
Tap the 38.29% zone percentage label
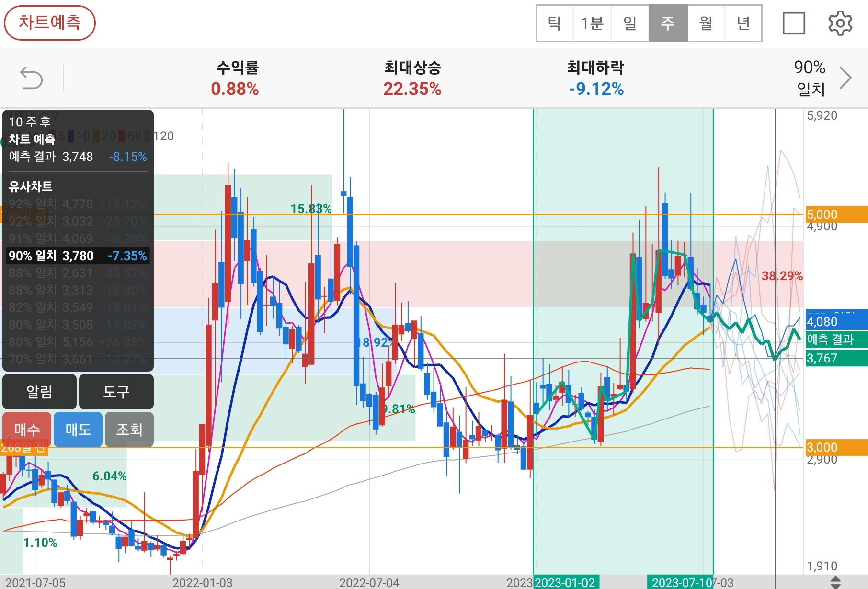point(782,276)
